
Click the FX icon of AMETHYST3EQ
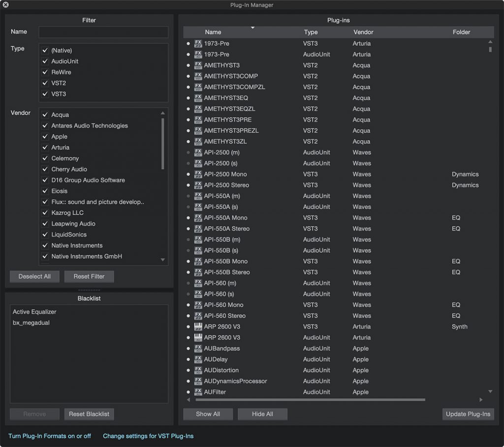coord(198,98)
